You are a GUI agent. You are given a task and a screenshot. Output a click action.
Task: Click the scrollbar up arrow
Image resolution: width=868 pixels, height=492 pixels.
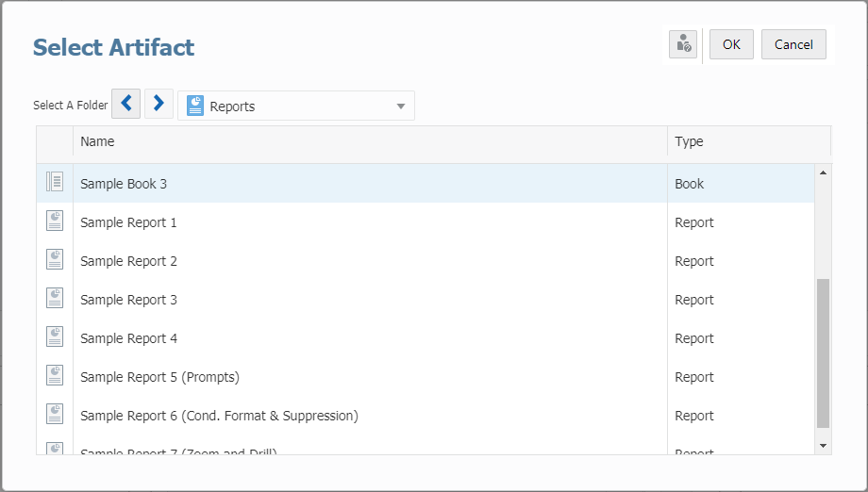(823, 173)
